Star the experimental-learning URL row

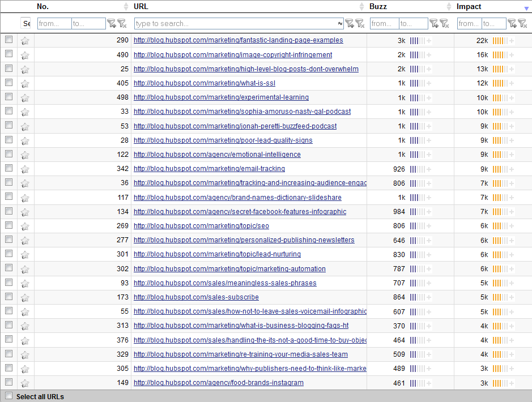tap(25, 98)
